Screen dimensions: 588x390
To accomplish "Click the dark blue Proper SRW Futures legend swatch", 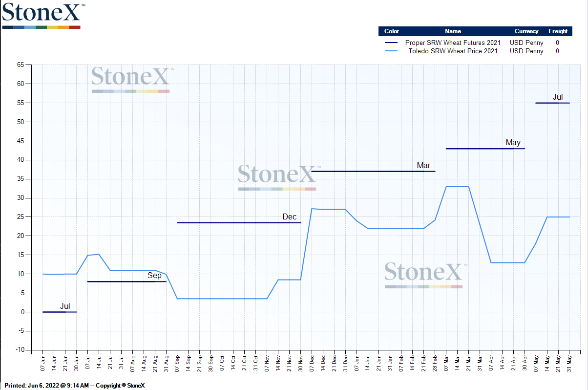I will click(x=391, y=43).
